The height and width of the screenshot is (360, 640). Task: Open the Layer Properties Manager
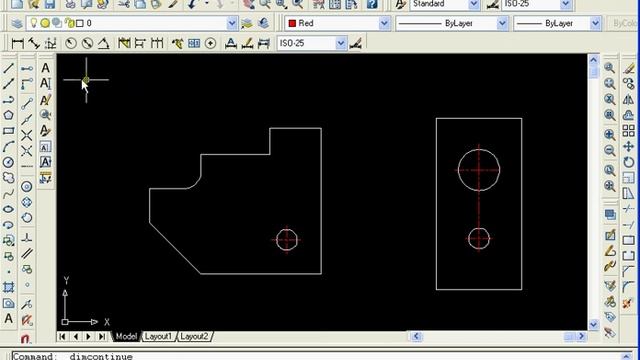pyautogui.click(x=17, y=23)
